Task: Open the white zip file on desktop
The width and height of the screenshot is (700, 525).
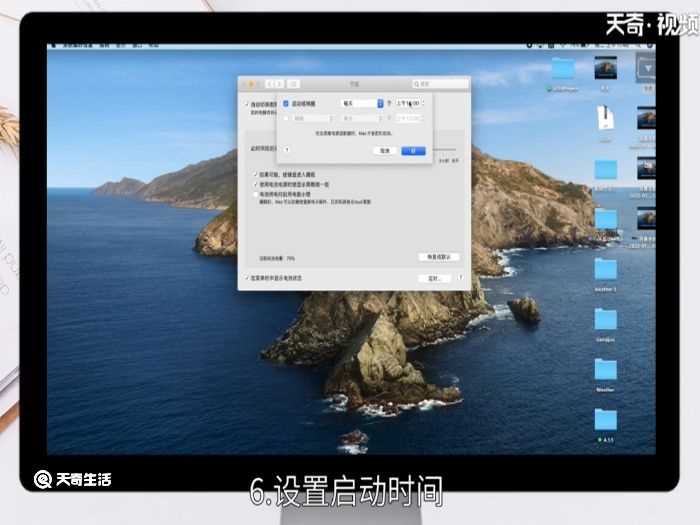Action: click(605, 117)
